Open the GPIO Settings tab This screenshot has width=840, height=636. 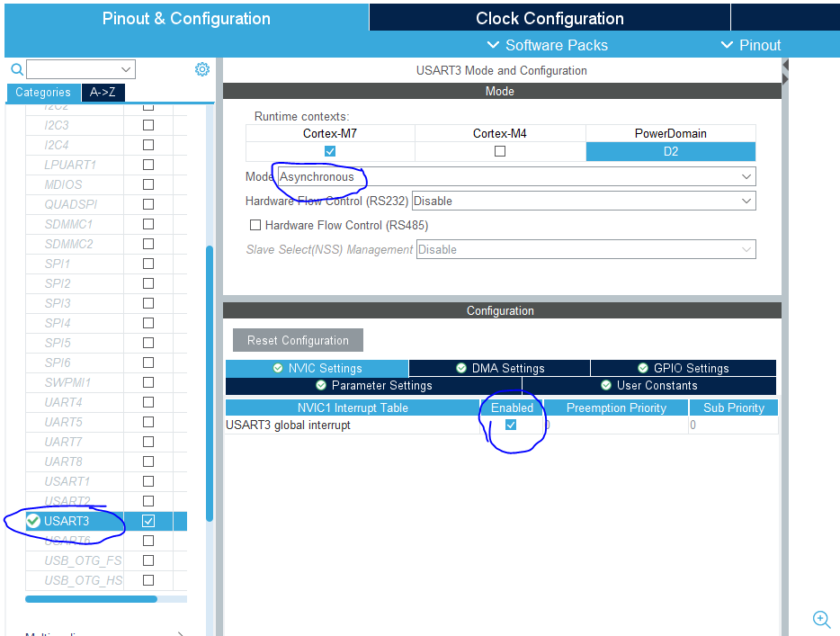pos(683,368)
